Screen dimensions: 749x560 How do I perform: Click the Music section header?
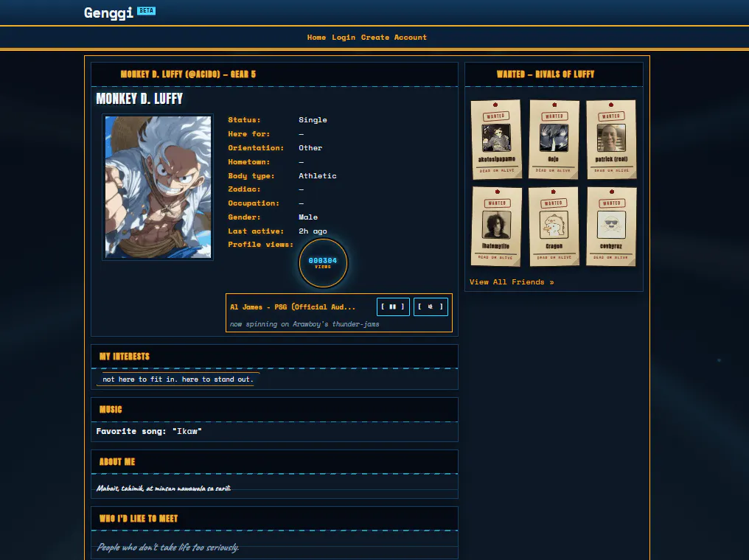coord(111,410)
